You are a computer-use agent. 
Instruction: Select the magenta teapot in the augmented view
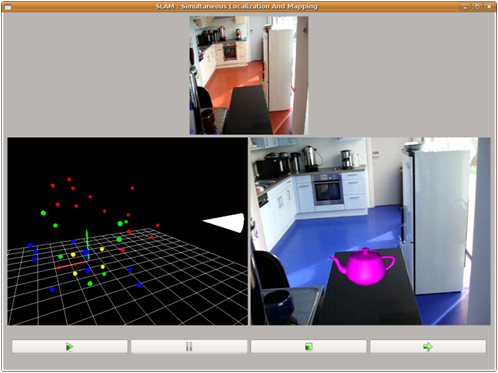click(362, 267)
